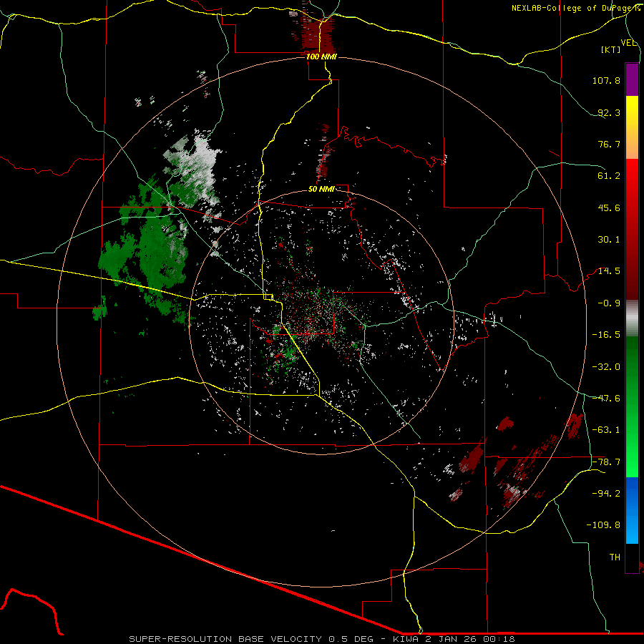The height and width of the screenshot is (644, 644).
Task: Click the NEXLAB-College of DuPage label
Action: [572, 8]
